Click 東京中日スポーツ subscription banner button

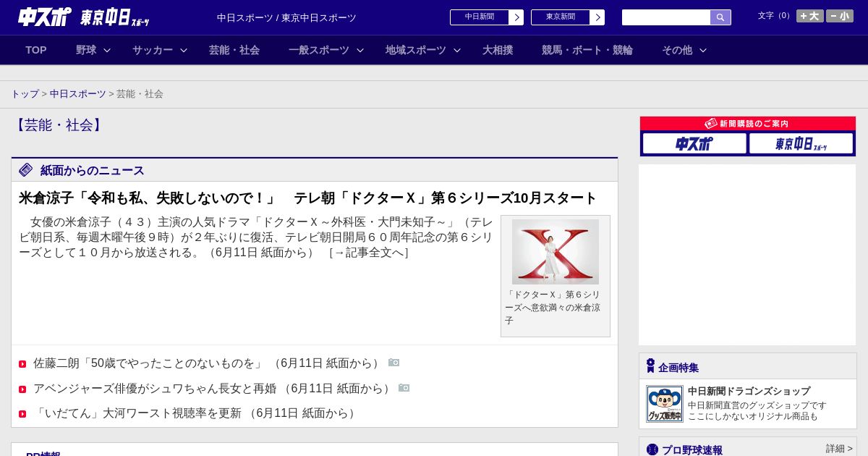801,143
